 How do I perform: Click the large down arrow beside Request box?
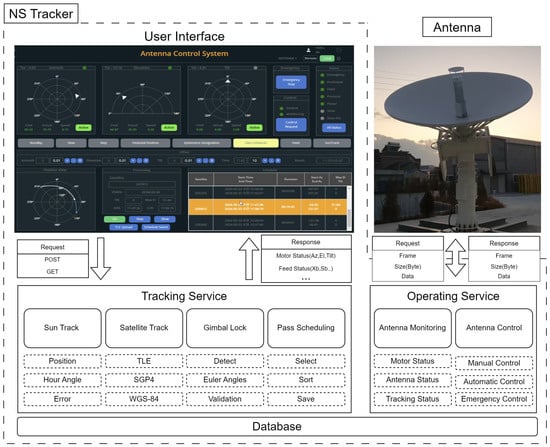(x=101, y=258)
